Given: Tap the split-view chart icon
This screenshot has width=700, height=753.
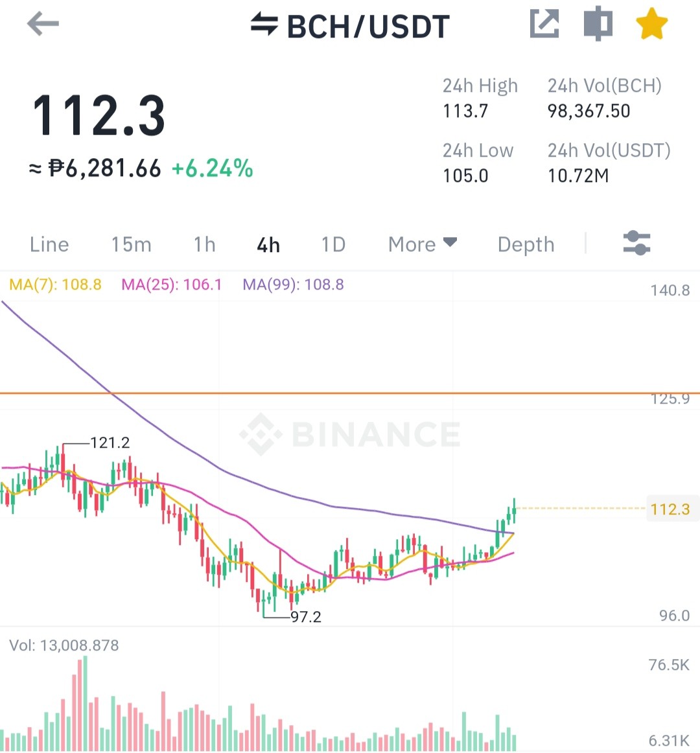Looking at the screenshot, I should 598,23.
